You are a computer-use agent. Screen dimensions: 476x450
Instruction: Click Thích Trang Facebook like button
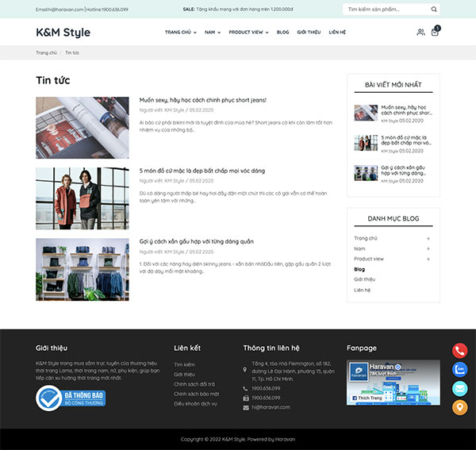(x=367, y=398)
